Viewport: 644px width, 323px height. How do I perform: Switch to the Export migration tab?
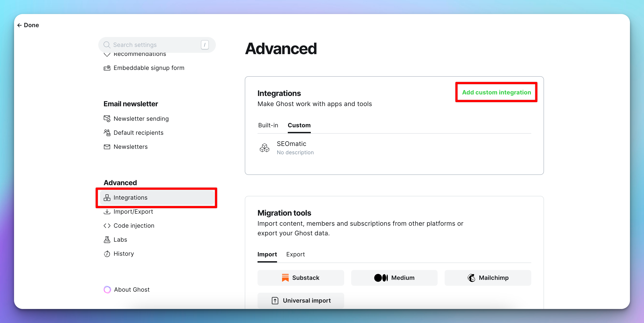(295, 254)
